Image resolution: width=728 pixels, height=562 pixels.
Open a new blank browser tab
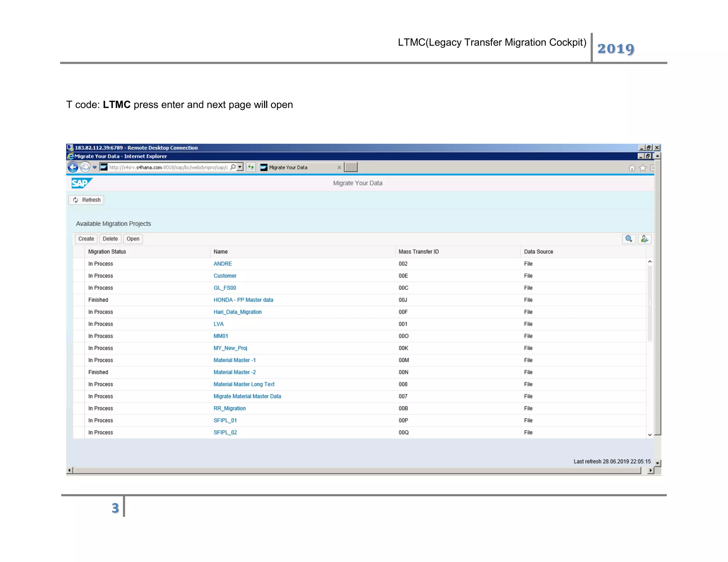351,167
